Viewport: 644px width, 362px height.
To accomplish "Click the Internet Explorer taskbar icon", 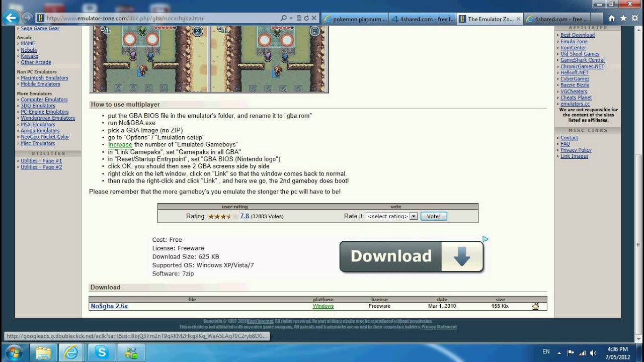I will (x=72, y=352).
